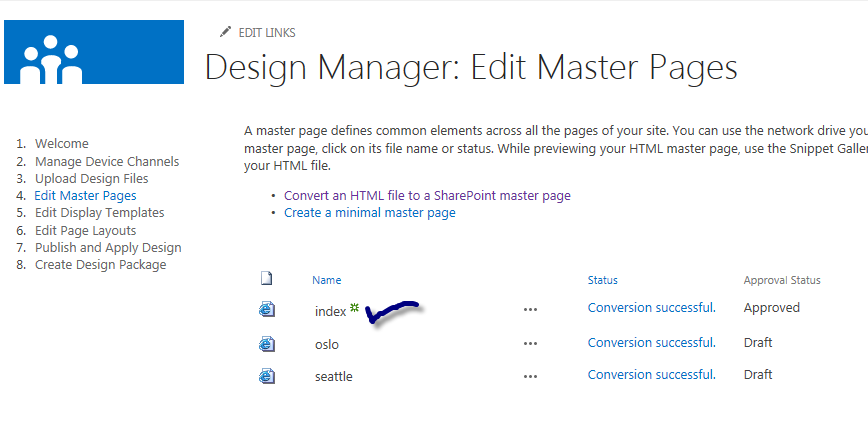Image resolution: width=868 pixels, height=430 pixels.
Task: Open ellipsis menu for seattle master page
Action: click(530, 377)
